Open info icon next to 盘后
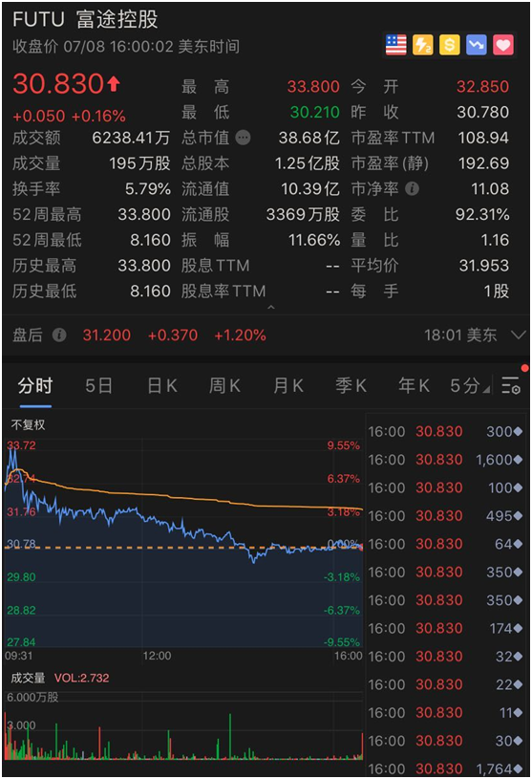The image size is (532, 779). [x=59, y=335]
